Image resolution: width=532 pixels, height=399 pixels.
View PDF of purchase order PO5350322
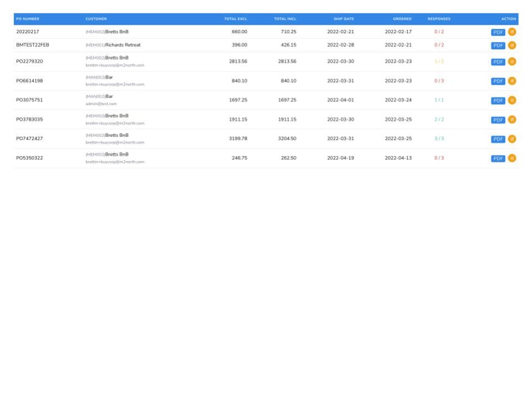point(498,158)
